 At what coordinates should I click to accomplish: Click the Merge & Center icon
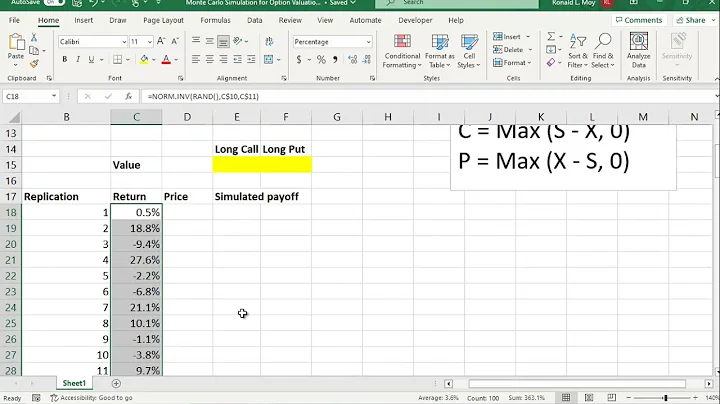coord(269,59)
